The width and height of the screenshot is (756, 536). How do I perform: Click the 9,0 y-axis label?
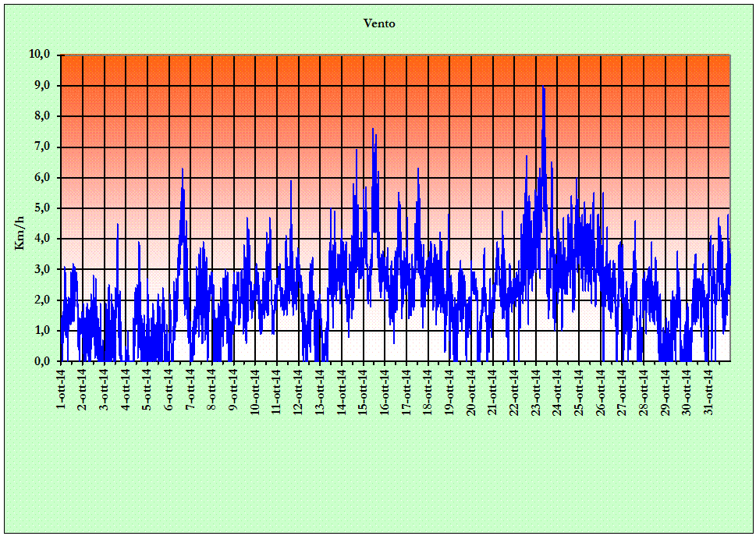42,85
